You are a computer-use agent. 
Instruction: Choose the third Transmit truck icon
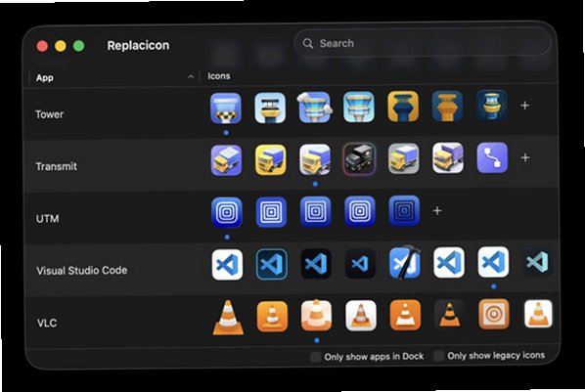(315, 159)
